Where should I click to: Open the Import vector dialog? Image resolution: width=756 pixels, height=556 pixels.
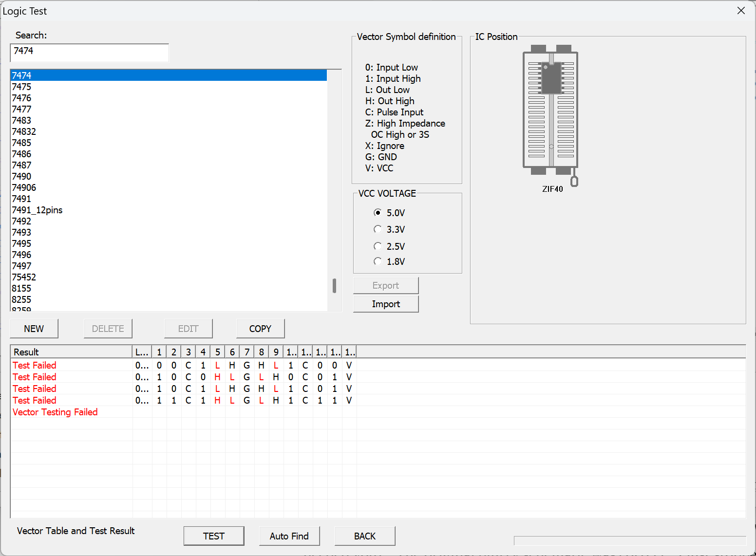pyautogui.click(x=386, y=304)
